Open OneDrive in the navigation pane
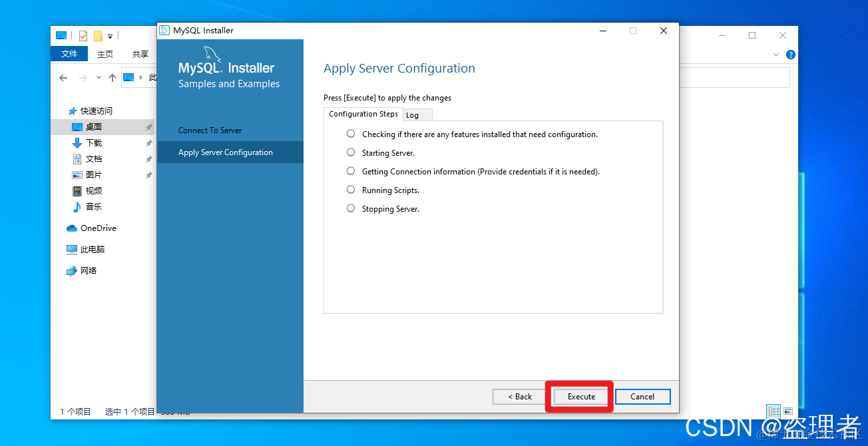The height and width of the screenshot is (446, 868). click(x=98, y=228)
